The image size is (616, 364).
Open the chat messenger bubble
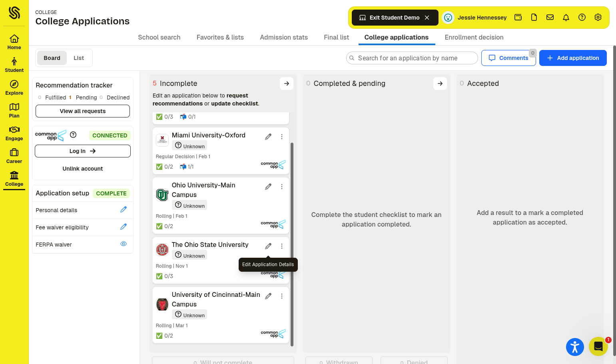click(x=598, y=346)
